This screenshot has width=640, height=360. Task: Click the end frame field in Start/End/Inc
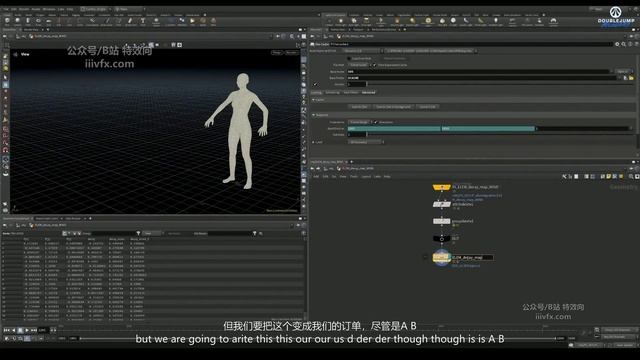tap(488, 129)
